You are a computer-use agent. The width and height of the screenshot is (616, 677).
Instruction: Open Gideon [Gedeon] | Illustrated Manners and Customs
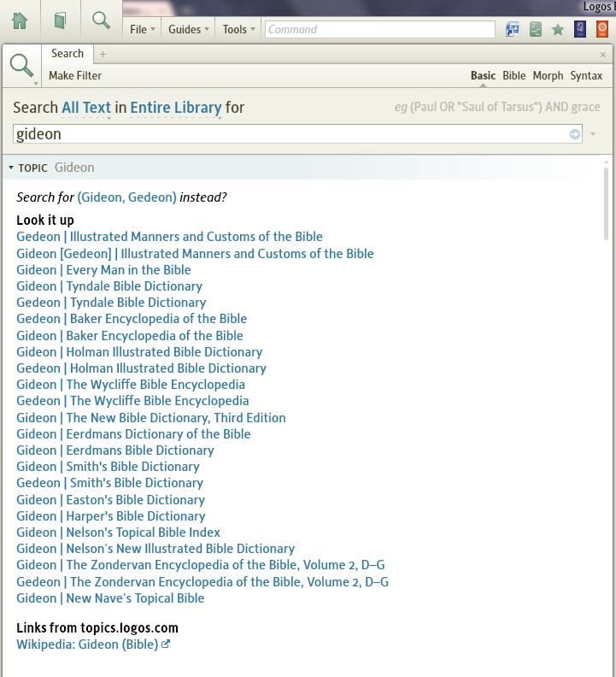click(x=195, y=253)
